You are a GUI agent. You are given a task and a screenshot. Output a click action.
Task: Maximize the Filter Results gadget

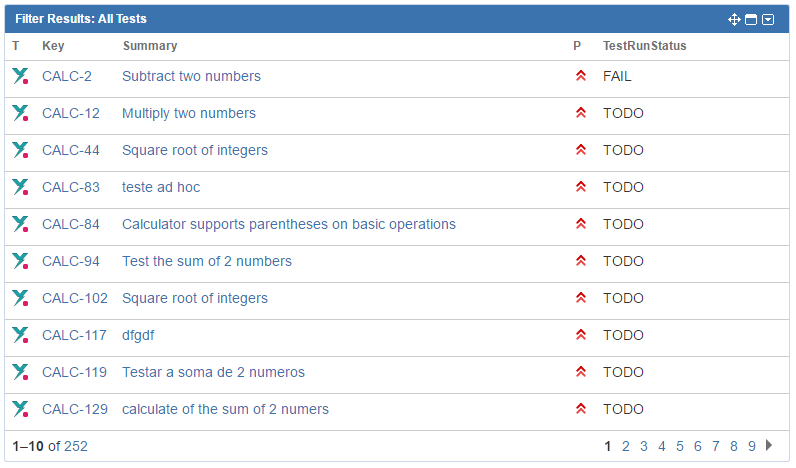[750, 19]
